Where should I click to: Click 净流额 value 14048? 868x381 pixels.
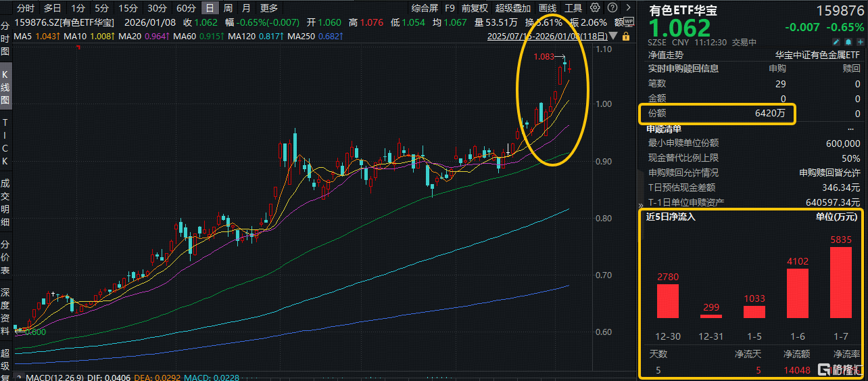[796, 369]
